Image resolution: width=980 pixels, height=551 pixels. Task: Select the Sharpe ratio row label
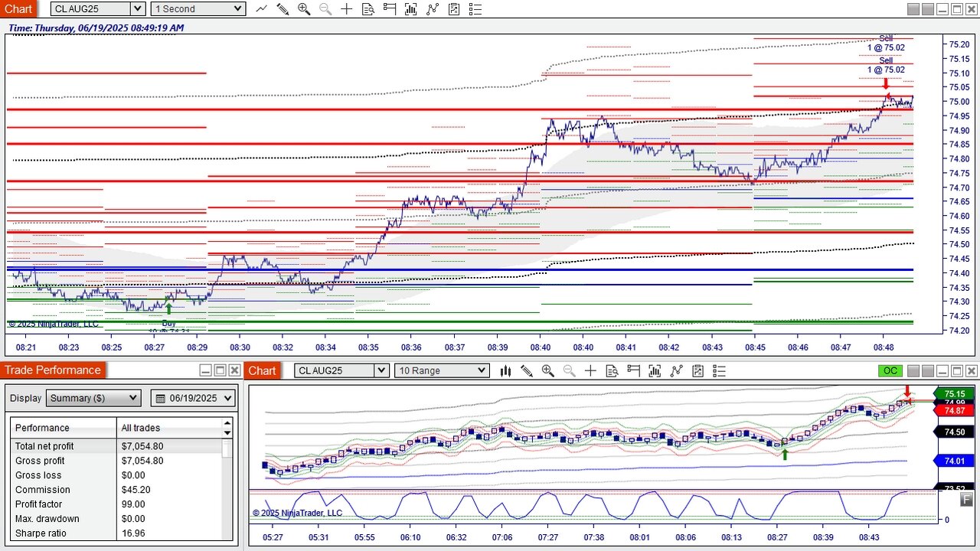[x=41, y=533]
